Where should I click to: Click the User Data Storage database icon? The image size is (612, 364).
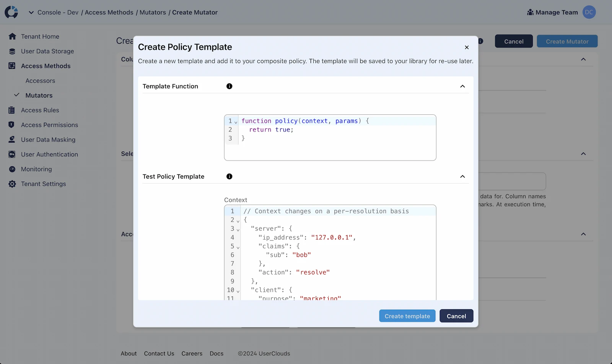[x=12, y=51]
